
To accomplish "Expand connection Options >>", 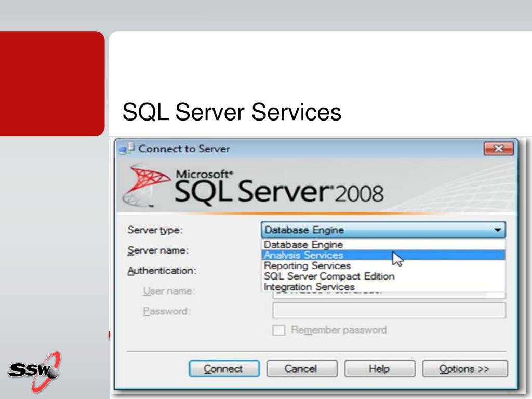I will [465, 368].
